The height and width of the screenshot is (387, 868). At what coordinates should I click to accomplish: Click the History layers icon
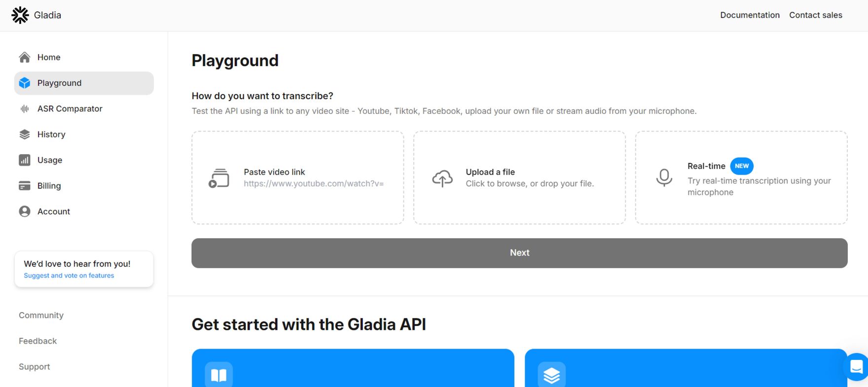click(x=25, y=134)
